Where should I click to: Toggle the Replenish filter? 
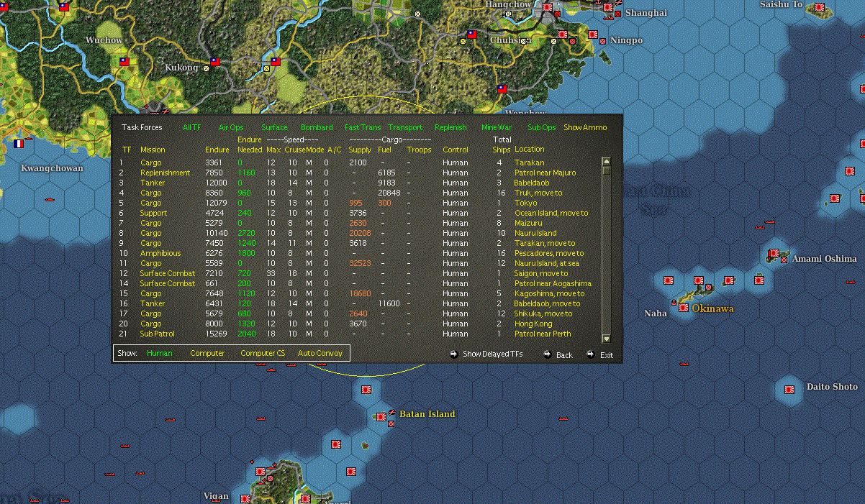point(450,127)
